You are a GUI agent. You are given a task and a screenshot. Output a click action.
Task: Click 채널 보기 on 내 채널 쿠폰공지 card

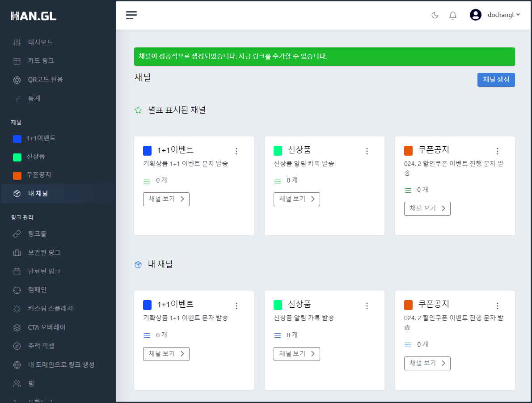pyautogui.click(x=427, y=363)
